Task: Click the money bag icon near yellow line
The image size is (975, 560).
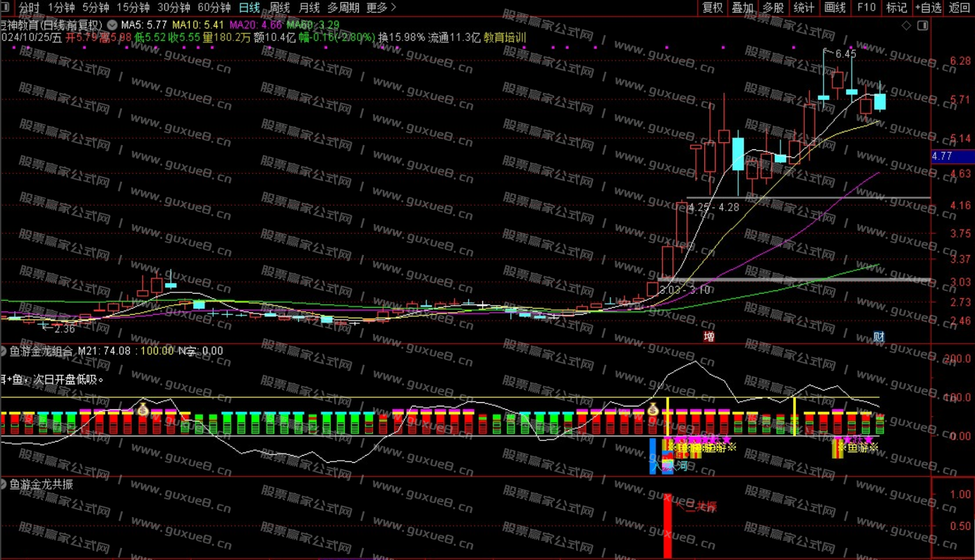Action: pyautogui.click(x=653, y=409)
